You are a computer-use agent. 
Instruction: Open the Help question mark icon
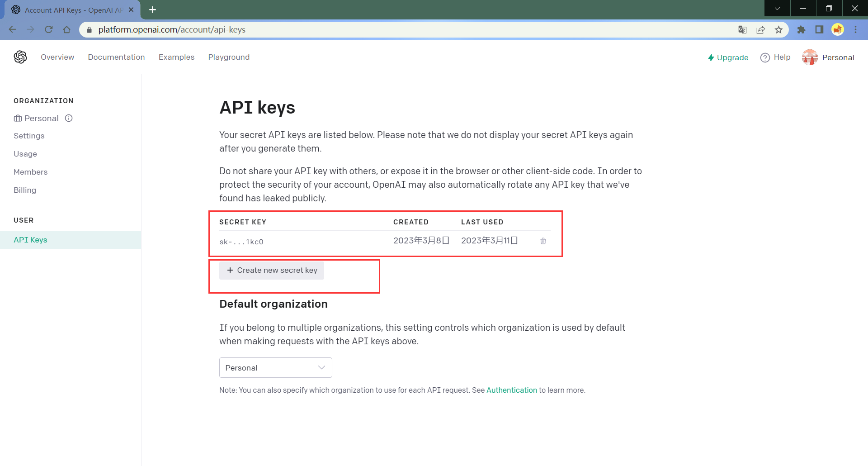pos(765,57)
